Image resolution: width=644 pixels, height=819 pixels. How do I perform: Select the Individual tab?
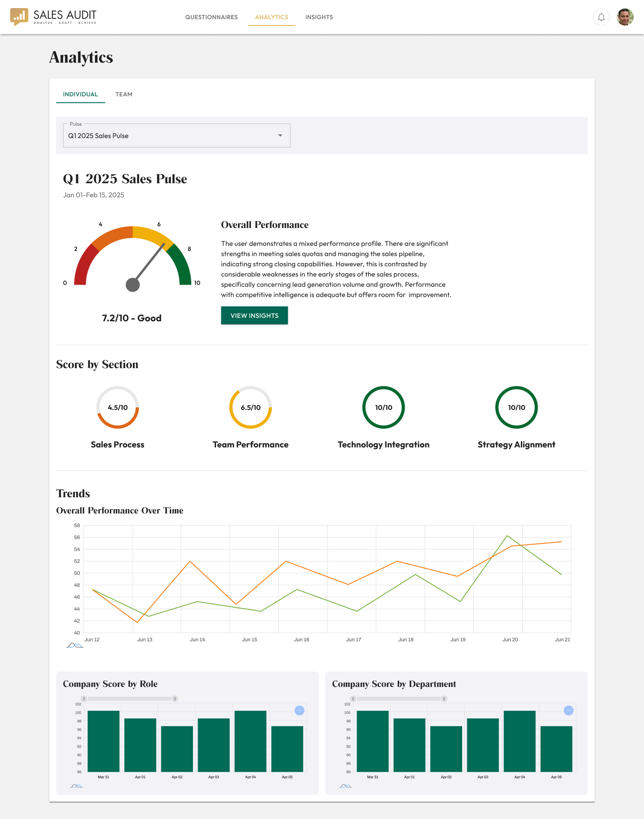80,94
